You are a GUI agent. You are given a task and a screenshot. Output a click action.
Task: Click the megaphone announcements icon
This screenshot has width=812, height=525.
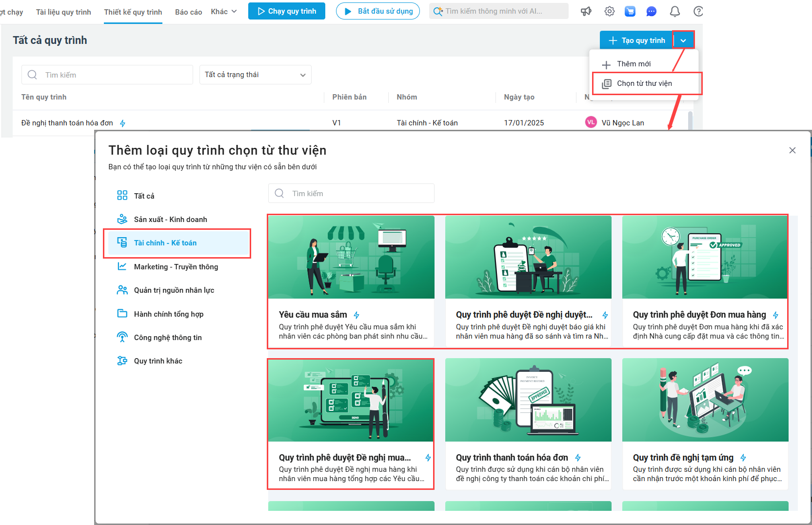586,11
